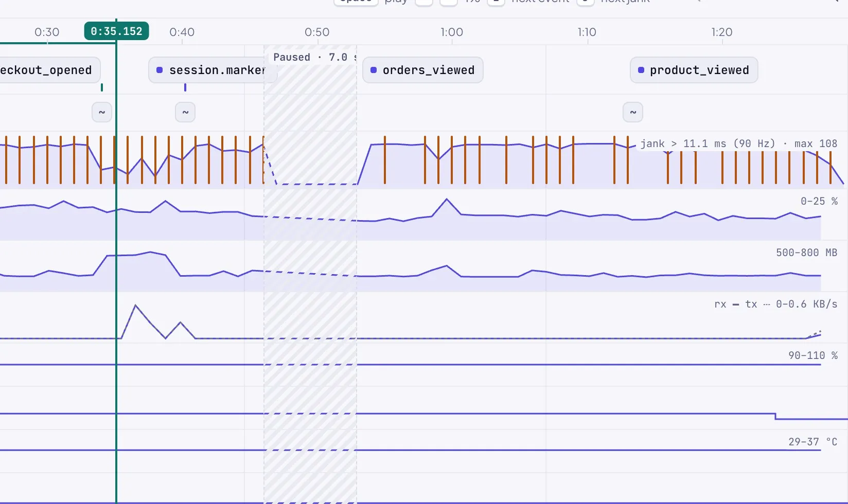Viewport: 848px width, 504px height.
Task: Click the 'rx — tx 0-0.6 KB/s' legend
Action: click(x=776, y=304)
